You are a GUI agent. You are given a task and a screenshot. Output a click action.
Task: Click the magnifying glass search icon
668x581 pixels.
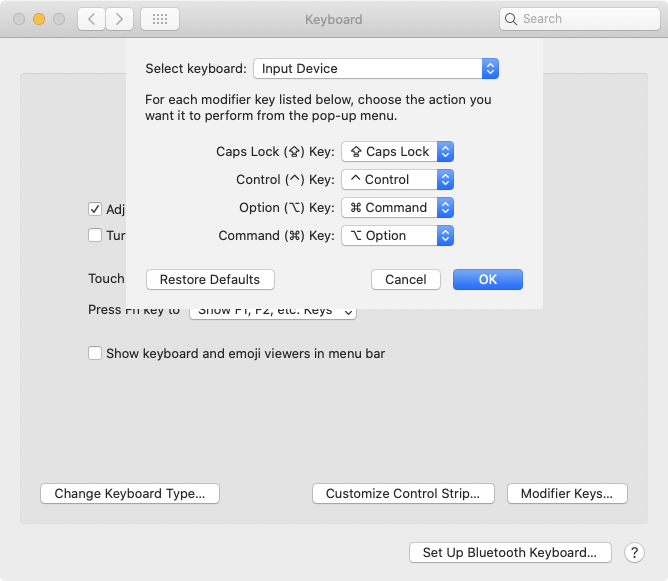(x=512, y=19)
